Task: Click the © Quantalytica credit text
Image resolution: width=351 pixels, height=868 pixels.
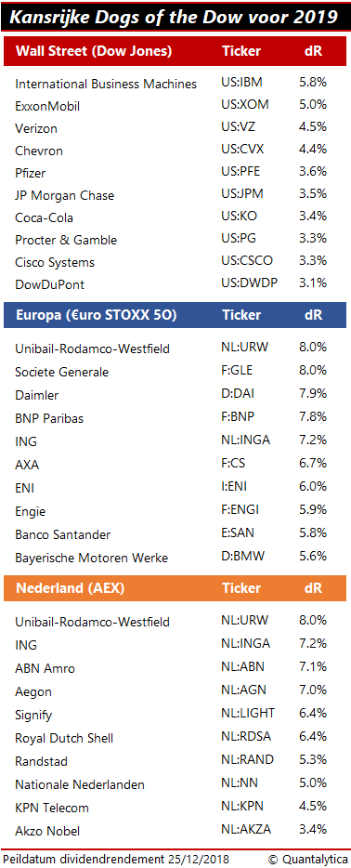Action: (x=308, y=859)
